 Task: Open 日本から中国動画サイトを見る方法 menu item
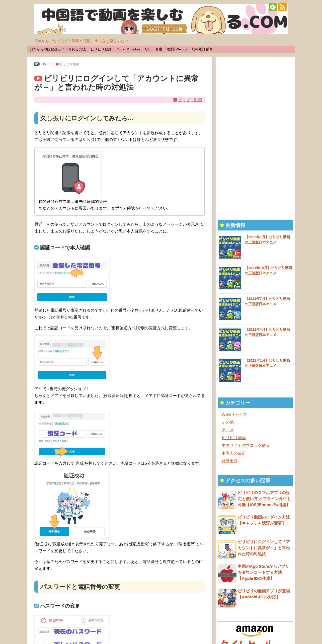click(x=58, y=49)
